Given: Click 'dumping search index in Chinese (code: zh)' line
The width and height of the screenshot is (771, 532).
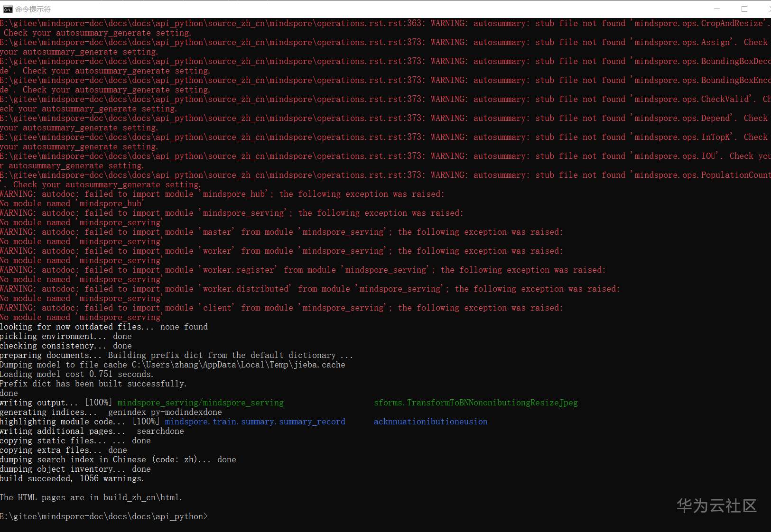Looking at the screenshot, I should 118,459.
